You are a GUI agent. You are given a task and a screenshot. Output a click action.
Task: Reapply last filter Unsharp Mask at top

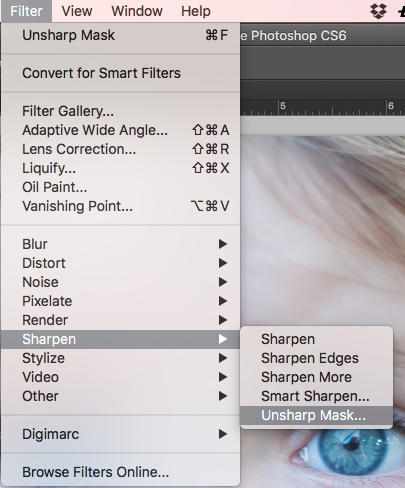pos(120,35)
